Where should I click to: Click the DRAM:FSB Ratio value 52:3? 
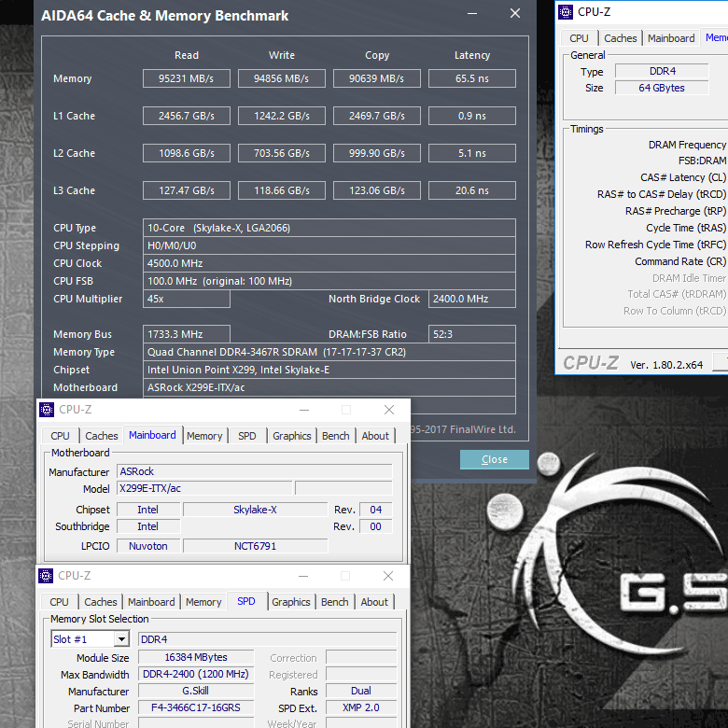tap(471, 334)
